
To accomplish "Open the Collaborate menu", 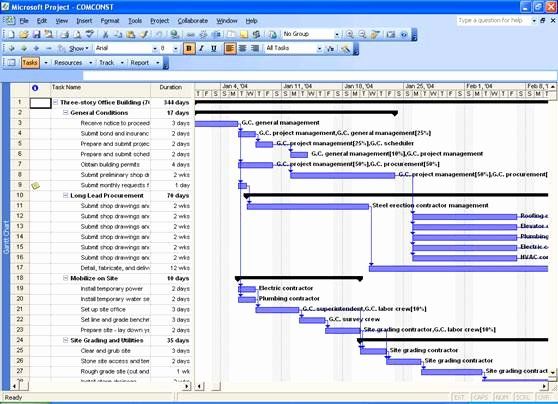I will point(193,21).
